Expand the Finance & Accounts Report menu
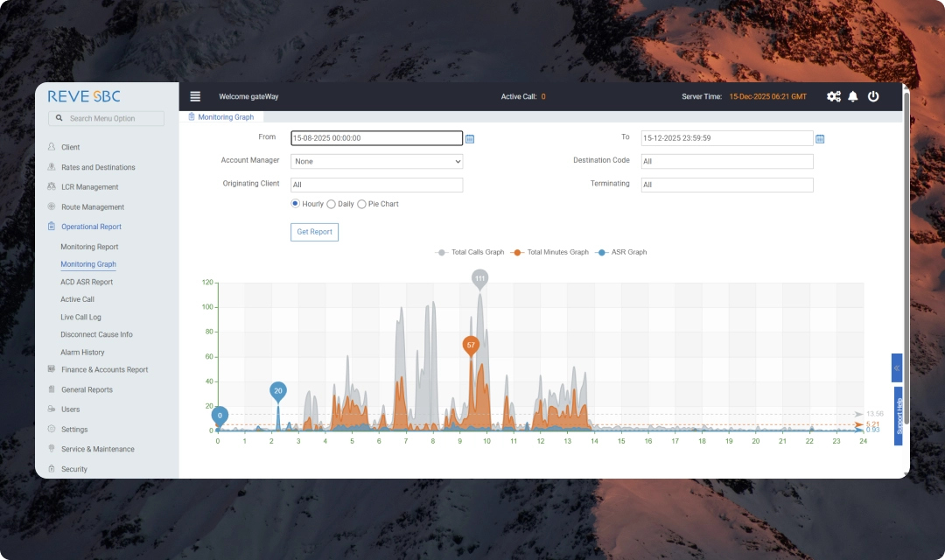The width and height of the screenshot is (945, 560). click(x=104, y=370)
